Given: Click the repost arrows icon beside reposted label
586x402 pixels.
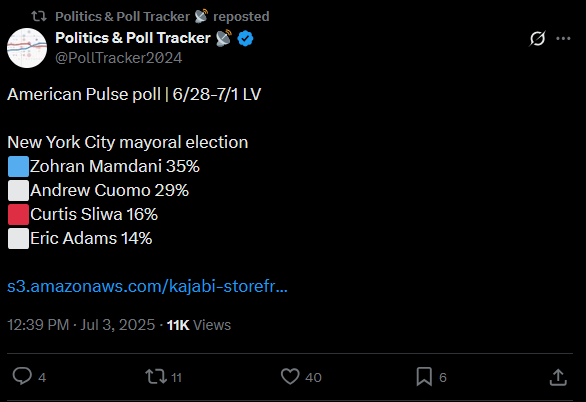Looking at the screenshot, I should click(39, 16).
